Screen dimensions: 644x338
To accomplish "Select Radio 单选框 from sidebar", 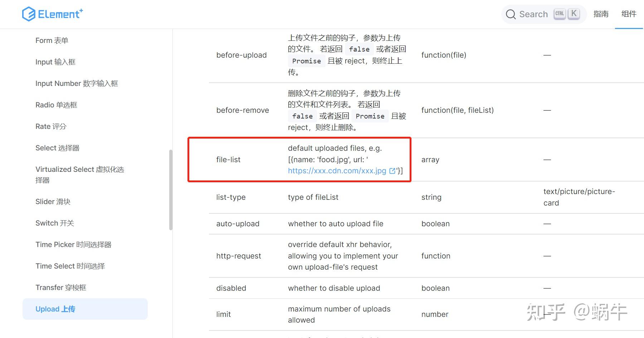I will click(56, 105).
